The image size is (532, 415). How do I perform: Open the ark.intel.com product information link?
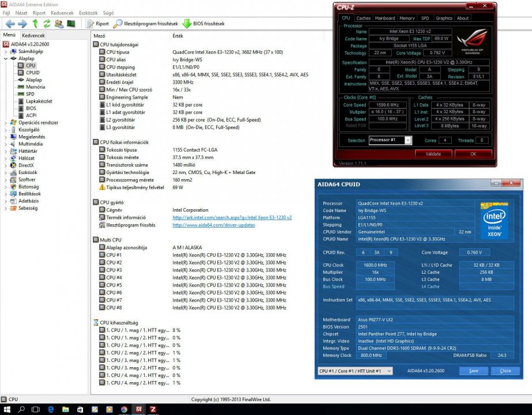pyautogui.click(x=232, y=217)
